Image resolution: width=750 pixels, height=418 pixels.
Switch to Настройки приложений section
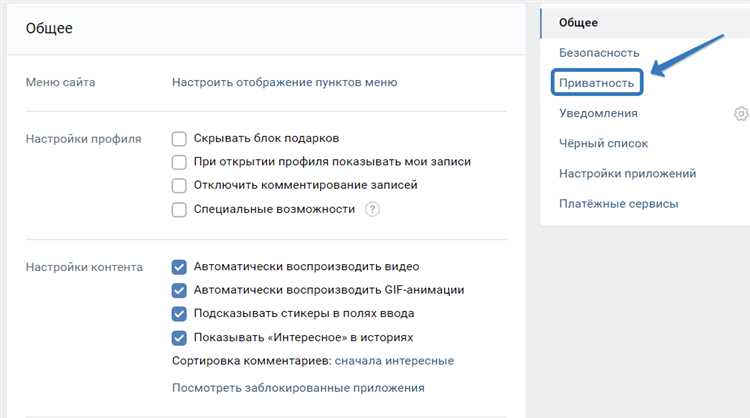[628, 174]
